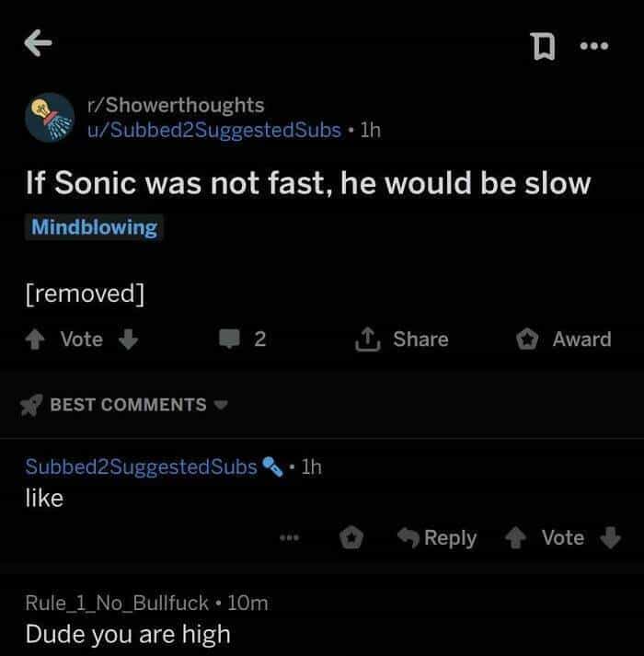Open the post's three-dot overflow menu
Image resolution: width=644 pixels, height=656 pixels.
(595, 43)
